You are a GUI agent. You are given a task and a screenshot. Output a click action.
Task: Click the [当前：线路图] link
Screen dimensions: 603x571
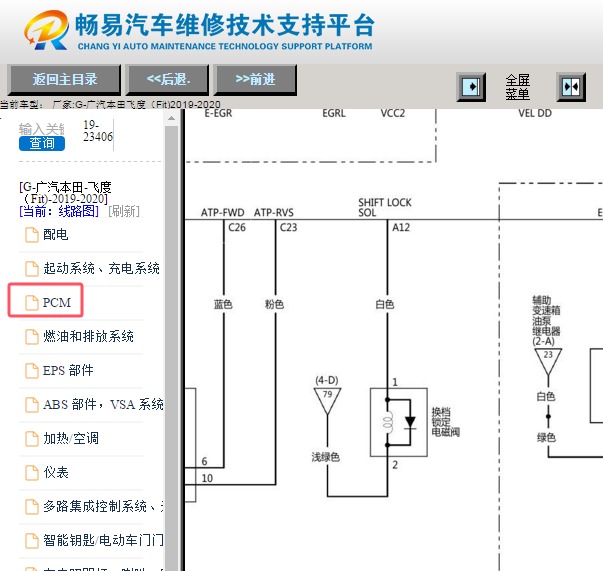[59, 211]
